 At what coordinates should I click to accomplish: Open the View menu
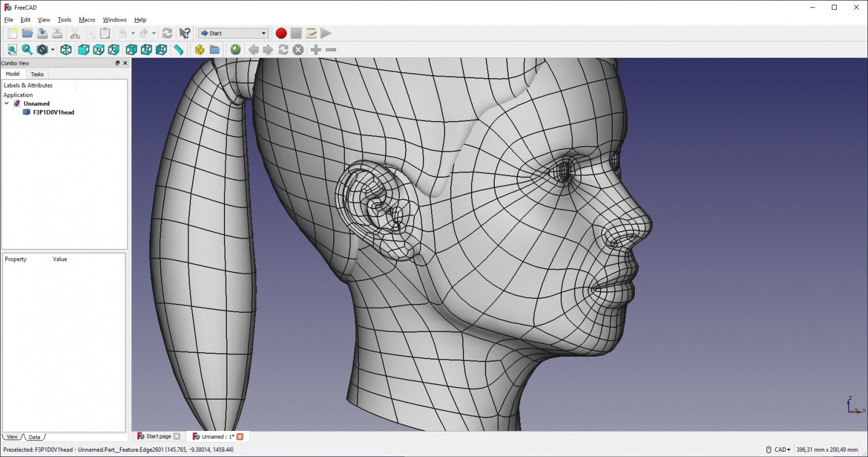point(44,20)
